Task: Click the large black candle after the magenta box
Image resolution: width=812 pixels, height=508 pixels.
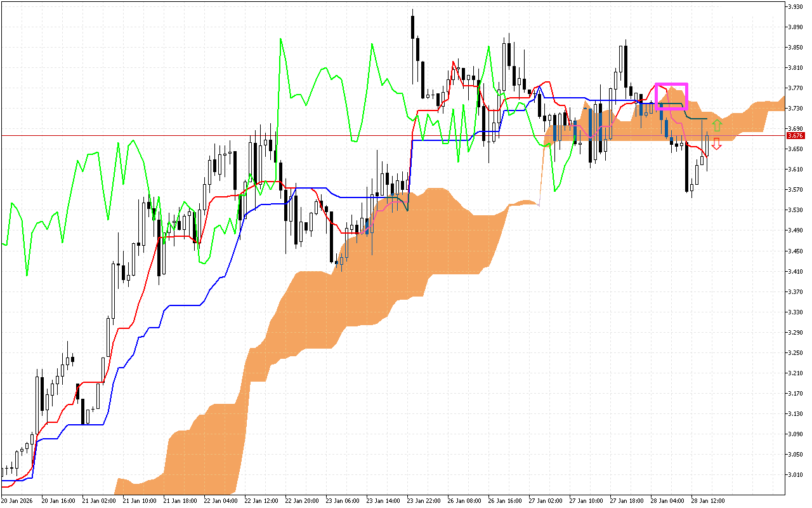Action: pos(687,168)
